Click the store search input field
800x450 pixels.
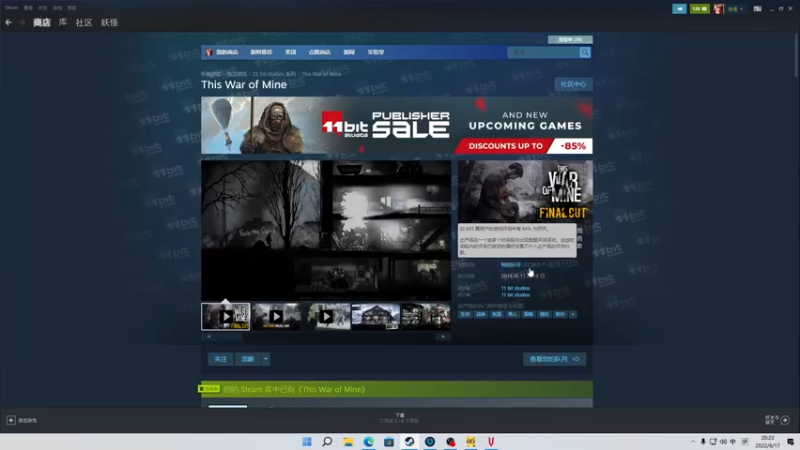tap(543, 52)
